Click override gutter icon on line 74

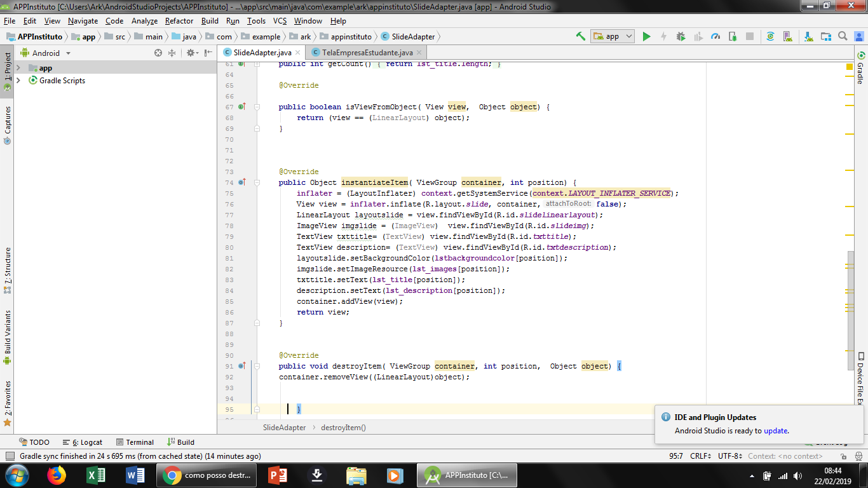pos(241,182)
